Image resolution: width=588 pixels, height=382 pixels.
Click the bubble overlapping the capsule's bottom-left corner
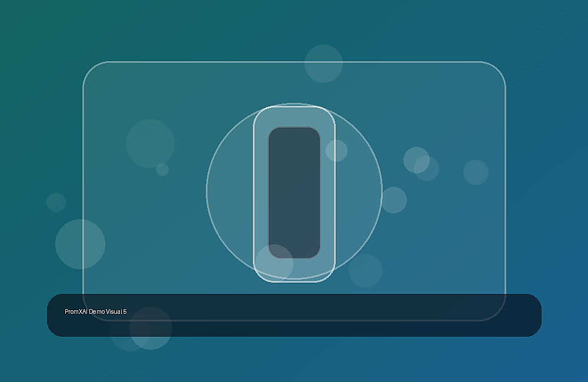tap(274, 263)
